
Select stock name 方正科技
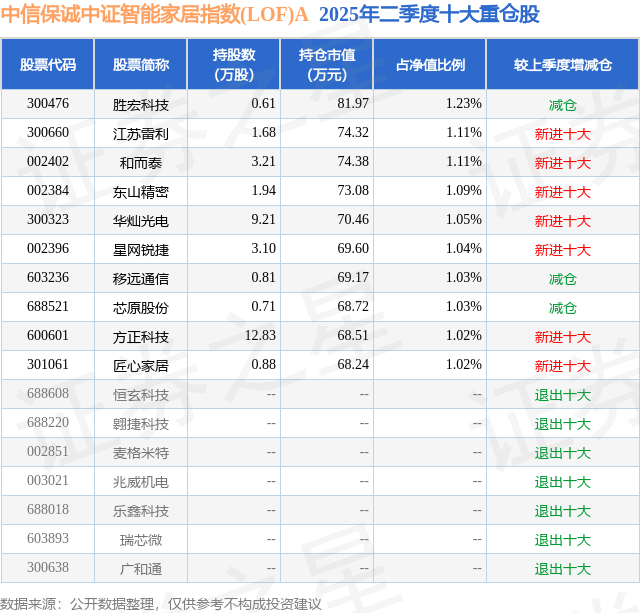click(141, 337)
